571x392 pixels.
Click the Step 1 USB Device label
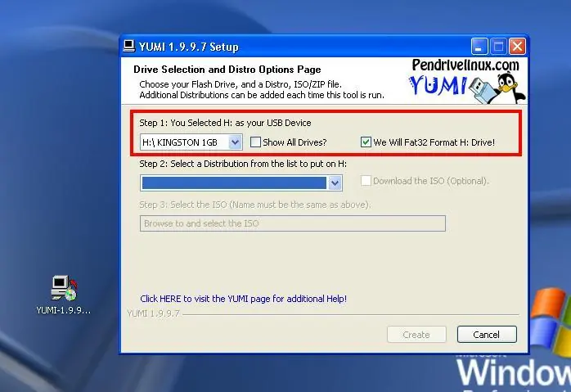tap(225, 123)
